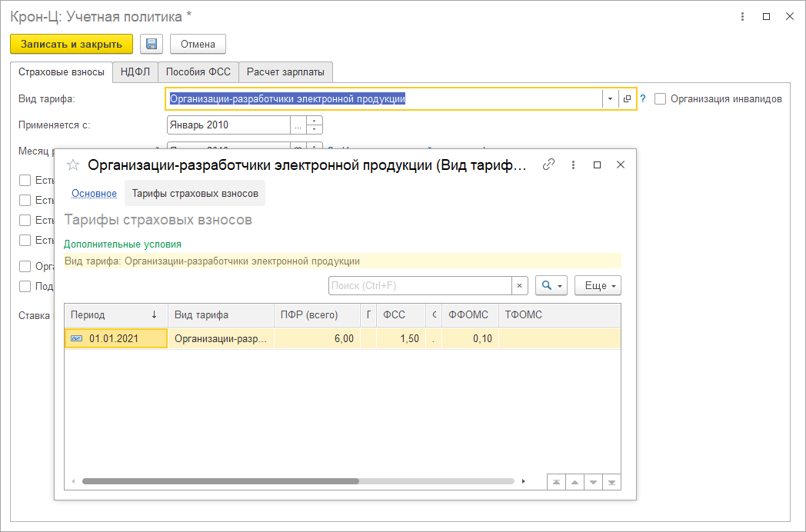Open date picker of Применяется с

click(298, 125)
